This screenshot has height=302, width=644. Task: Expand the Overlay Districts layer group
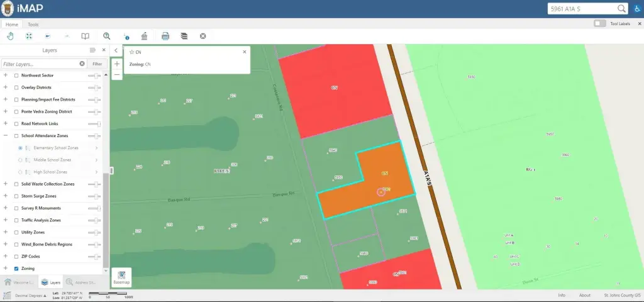(6, 87)
